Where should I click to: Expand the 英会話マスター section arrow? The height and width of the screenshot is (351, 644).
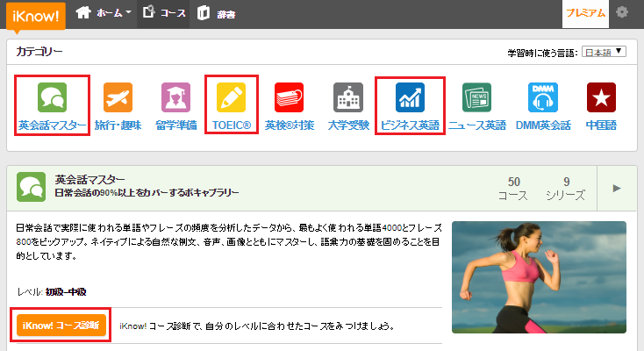point(617,189)
